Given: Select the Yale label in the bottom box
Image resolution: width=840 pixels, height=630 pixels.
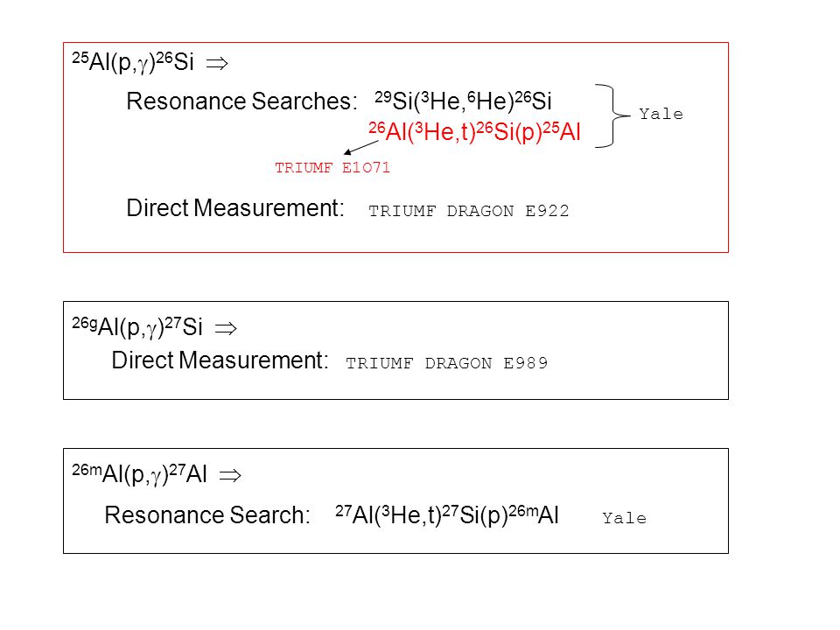Looking at the screenshot, I should click(624, 518).
